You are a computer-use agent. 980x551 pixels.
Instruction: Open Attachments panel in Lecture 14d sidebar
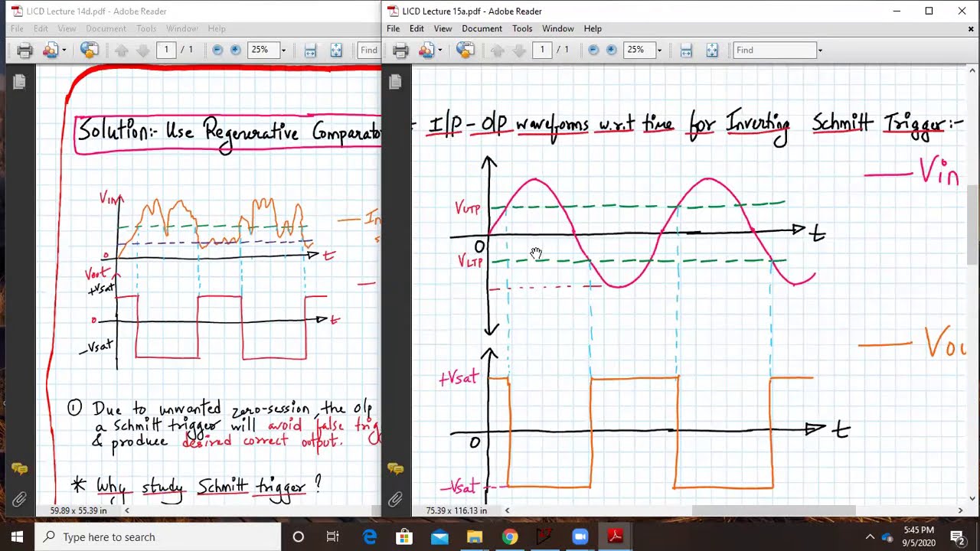pyautogui.click(x=19, y=499)
